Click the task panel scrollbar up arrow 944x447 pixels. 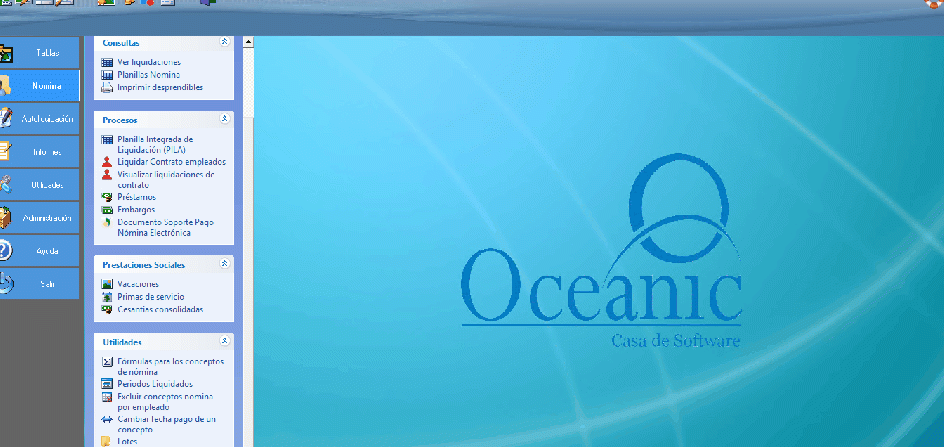[x=248, y=43]
